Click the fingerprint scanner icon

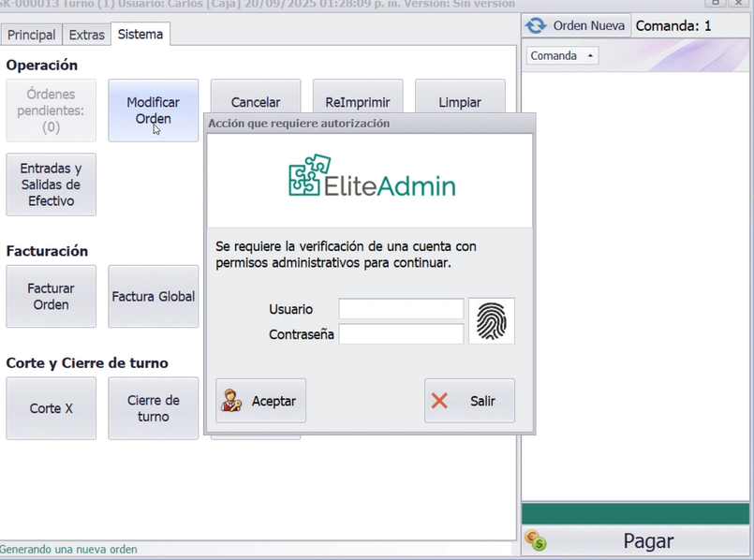pyautogui.click(x=491, y=321)
